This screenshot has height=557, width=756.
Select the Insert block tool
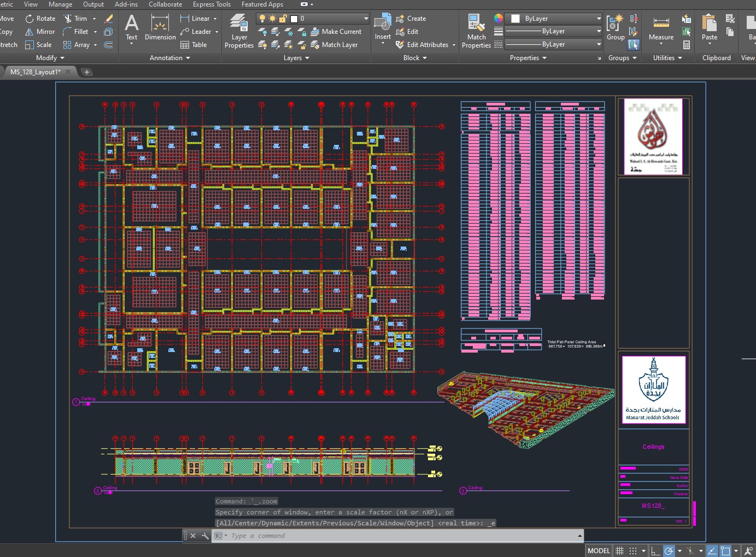click(x=383, y=28)
